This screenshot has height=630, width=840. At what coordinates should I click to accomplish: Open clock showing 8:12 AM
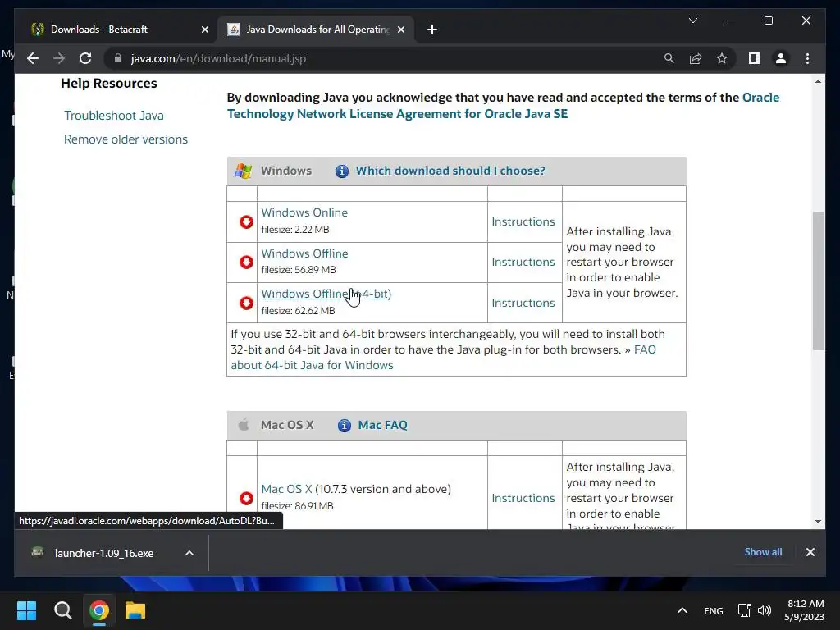(804, 610)
